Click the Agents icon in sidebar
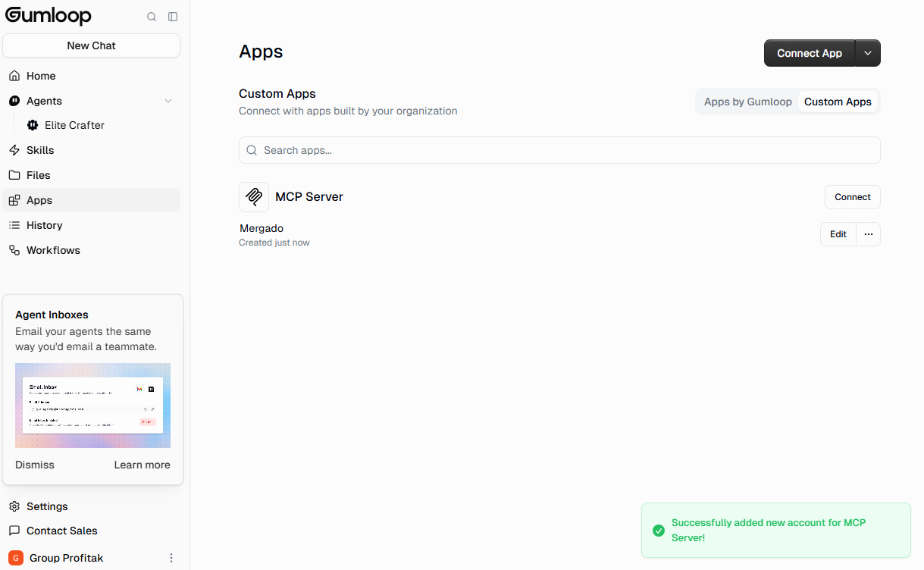Screen dimensions: 924x570 coord(14,101)
